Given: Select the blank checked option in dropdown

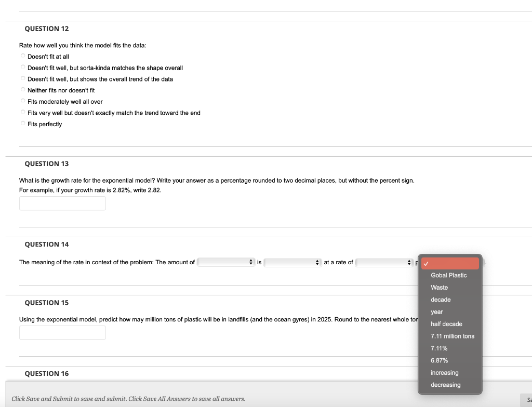Looking at the screenshot, I should pyautogui.click(x=450, y=264).
